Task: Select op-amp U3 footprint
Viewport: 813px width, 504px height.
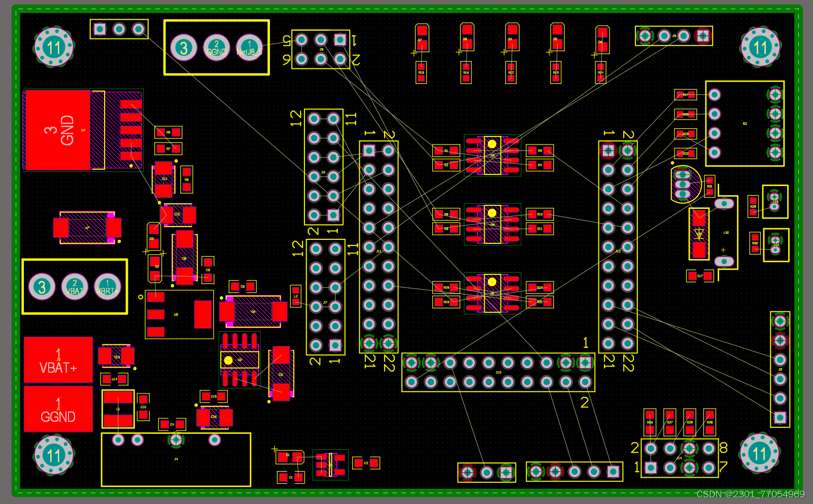Action: [x=492, y=155]
